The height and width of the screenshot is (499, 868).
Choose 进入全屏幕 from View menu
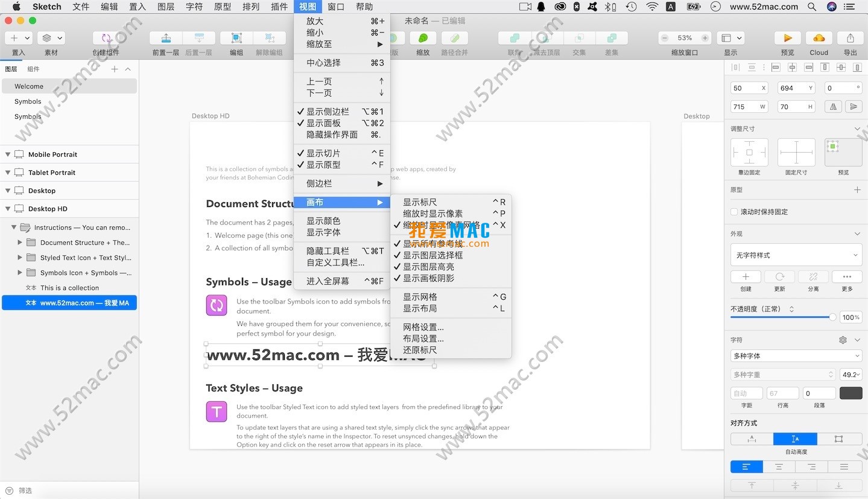pyautogui.click(x=342, y=281)
